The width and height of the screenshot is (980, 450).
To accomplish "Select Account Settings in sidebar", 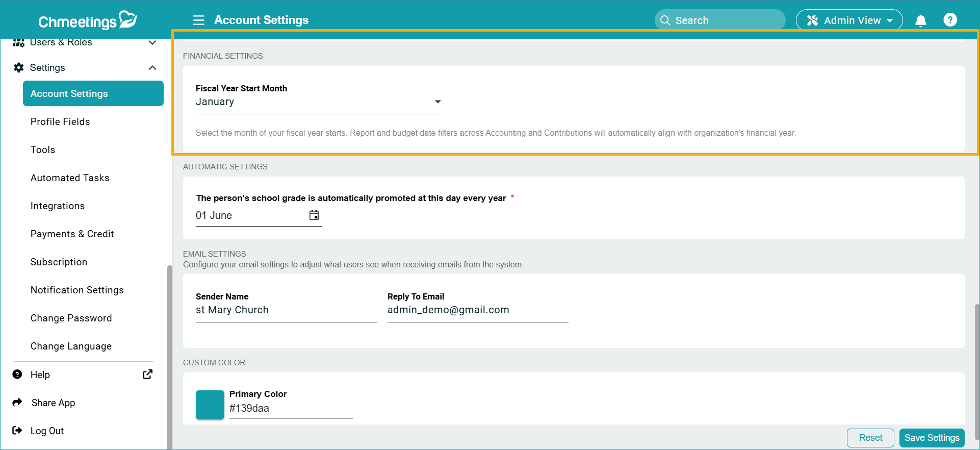I will [x=93, y=93].
